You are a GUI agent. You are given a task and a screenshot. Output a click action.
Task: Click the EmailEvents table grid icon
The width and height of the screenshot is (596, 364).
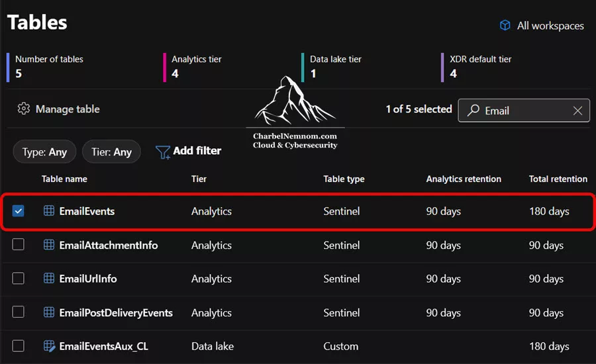point(49,210)
